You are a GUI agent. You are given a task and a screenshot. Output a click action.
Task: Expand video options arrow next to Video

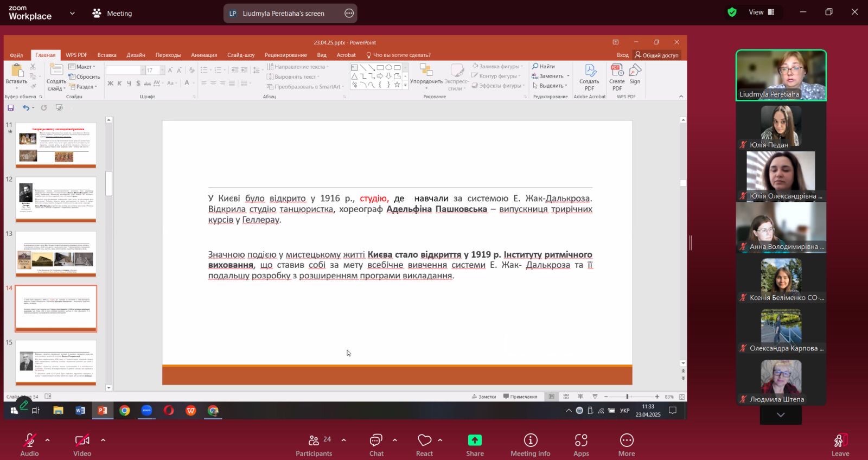coord(103,440)
